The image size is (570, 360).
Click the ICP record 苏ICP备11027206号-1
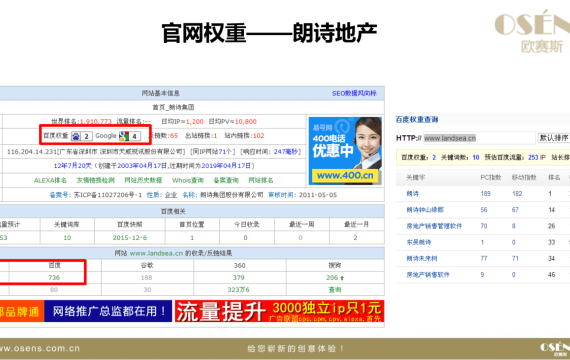tap(108, 195)
